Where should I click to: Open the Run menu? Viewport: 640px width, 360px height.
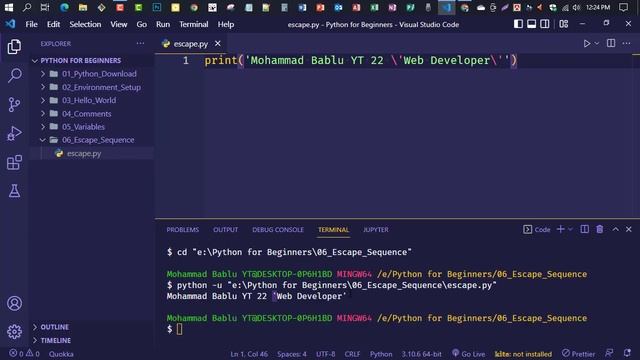click(x=163, y=24)
